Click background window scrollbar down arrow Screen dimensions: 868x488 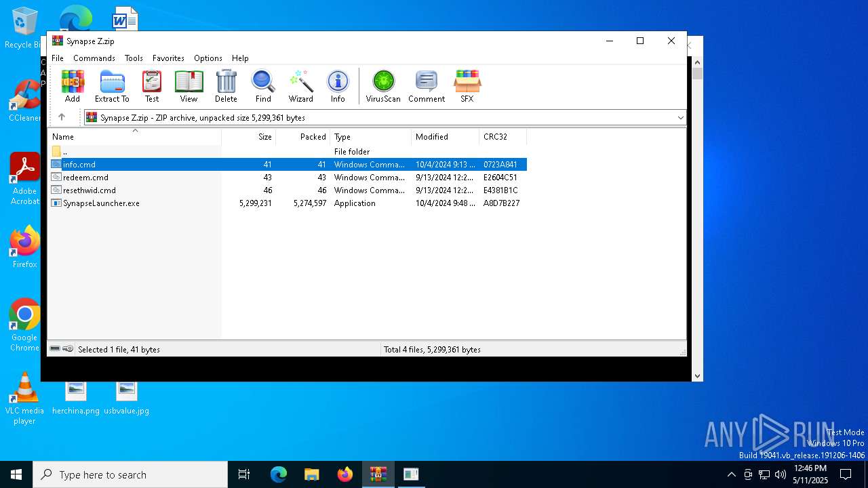(697, 375)
